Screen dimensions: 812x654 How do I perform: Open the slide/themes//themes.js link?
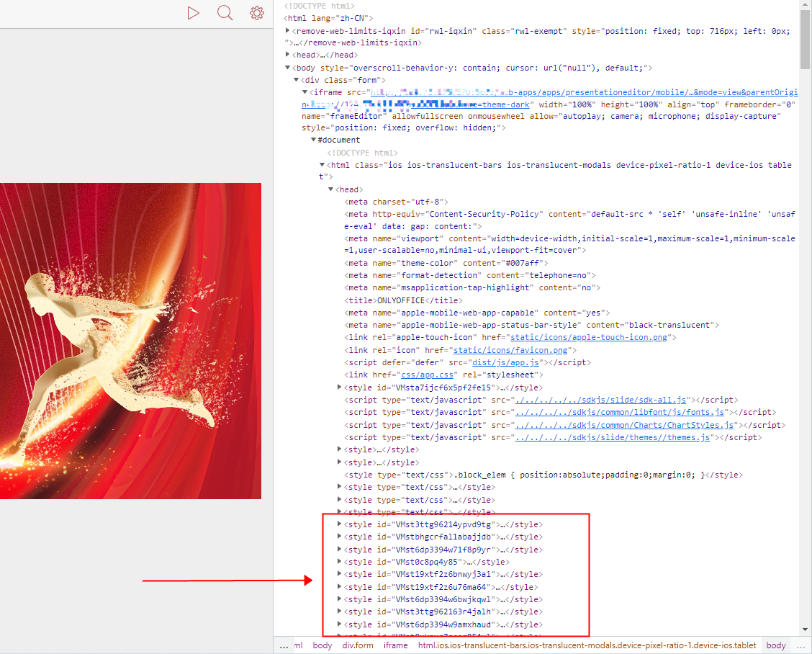point(613,437)
